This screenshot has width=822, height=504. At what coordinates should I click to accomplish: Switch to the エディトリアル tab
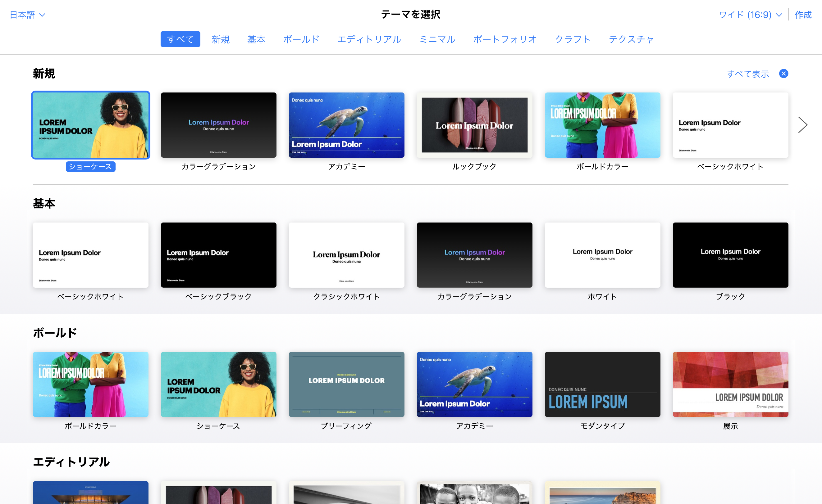click(x=369, y=39)
